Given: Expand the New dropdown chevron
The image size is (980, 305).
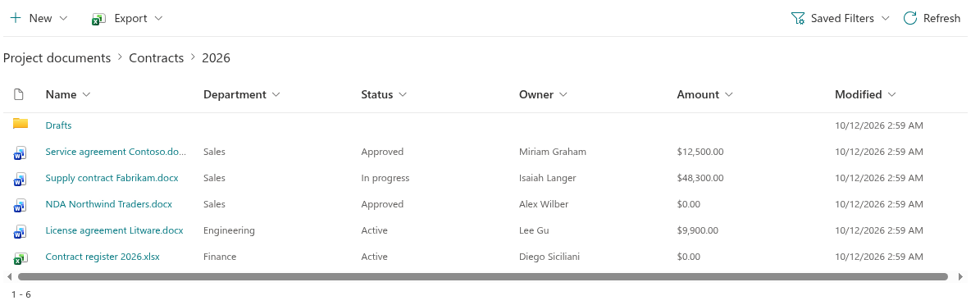Looking at the screenshot, I should (x=63, y=19).
